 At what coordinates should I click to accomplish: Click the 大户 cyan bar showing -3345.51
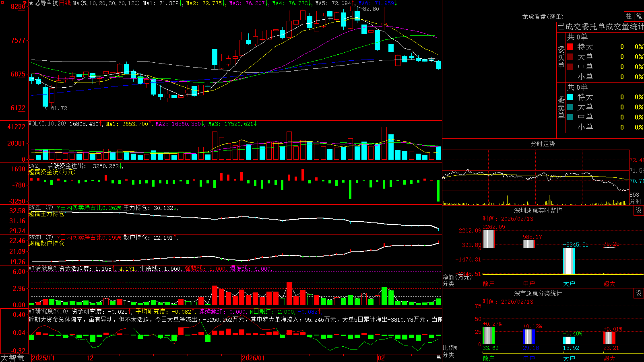pyautogui.click(x=569, y=261)
